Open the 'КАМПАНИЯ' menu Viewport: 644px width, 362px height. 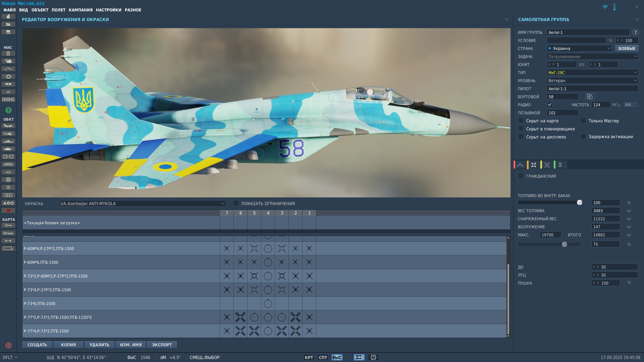80,10
